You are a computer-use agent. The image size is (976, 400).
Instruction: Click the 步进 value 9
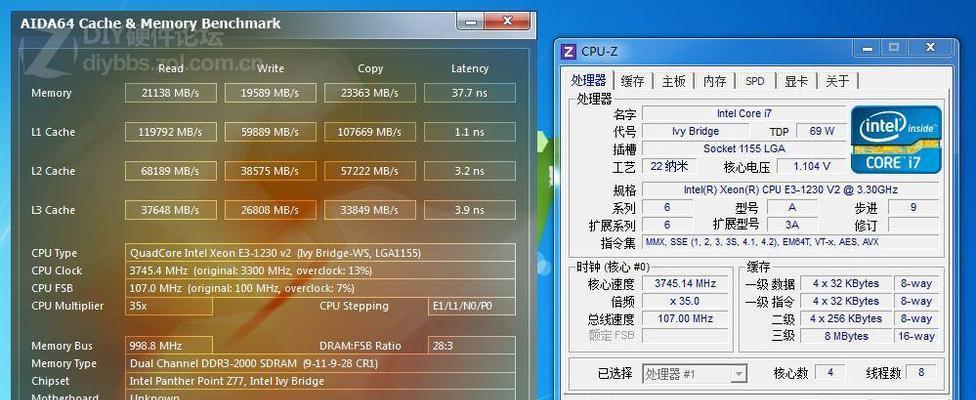pos(913,207)
